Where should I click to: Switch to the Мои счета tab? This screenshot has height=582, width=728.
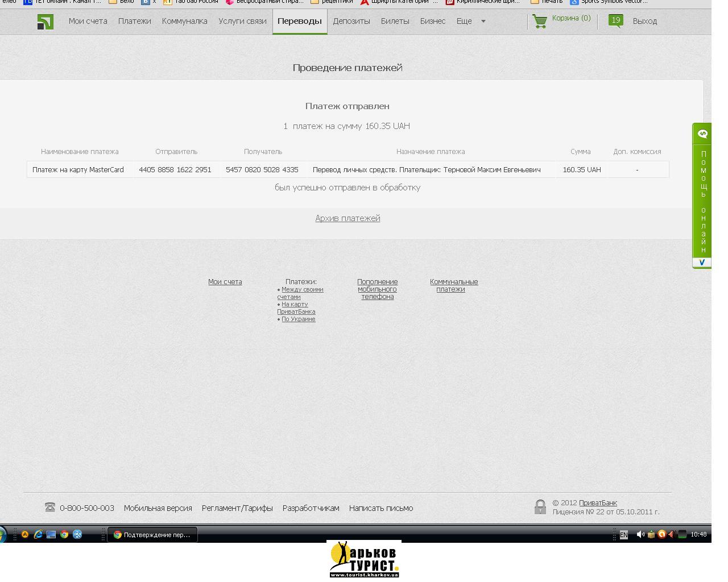tap(88, 21)
